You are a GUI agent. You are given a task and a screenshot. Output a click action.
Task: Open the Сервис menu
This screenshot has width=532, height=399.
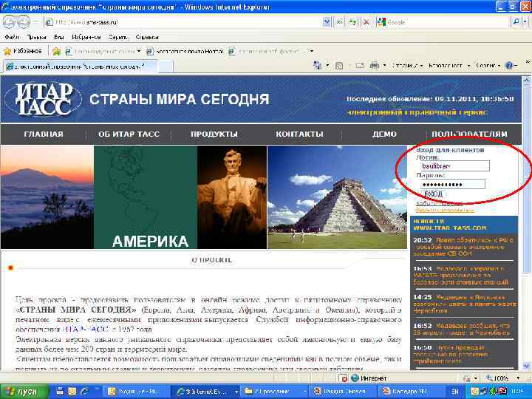coord(118,37)
